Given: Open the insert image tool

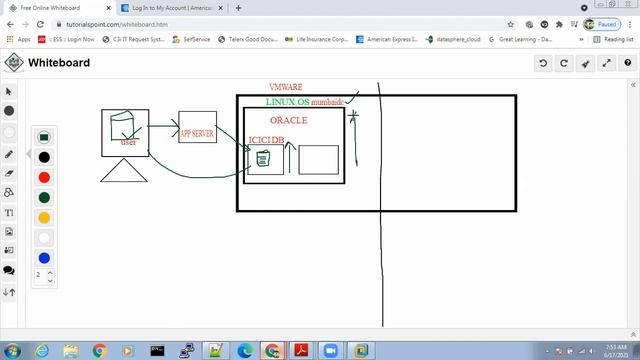Looking at the screenshot, I should click(9, 231).
